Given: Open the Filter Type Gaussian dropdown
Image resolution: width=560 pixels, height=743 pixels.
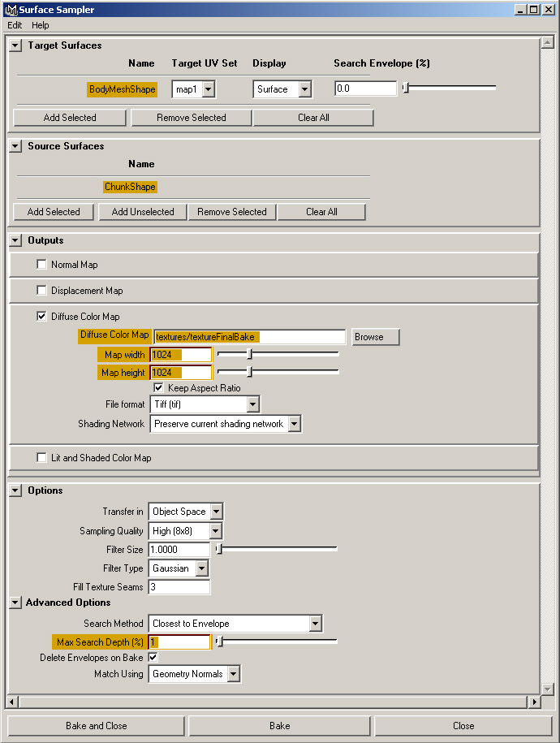Looking at the screenshot, I should coord(179,568).
